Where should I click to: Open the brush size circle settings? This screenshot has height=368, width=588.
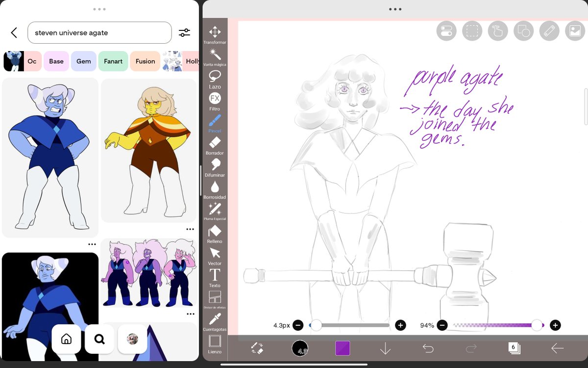click(x=300, y=348)
